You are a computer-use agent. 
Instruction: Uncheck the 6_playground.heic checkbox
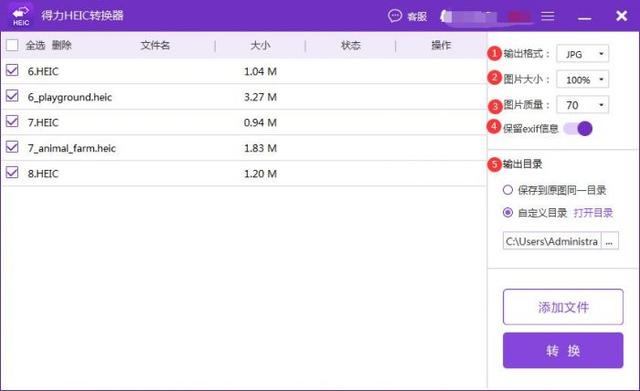coord(12,96)
